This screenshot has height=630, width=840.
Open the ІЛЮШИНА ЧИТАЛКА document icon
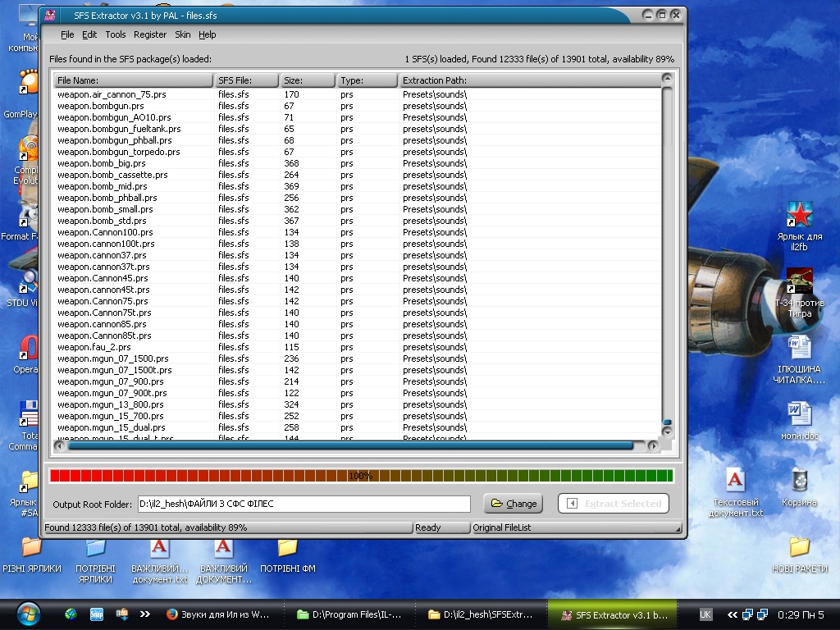[799, 359]
